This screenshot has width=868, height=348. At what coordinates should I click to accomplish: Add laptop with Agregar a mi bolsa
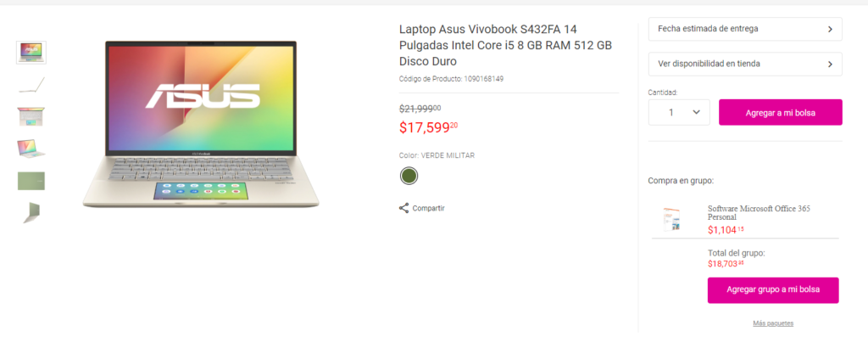(x=781, y=113)
